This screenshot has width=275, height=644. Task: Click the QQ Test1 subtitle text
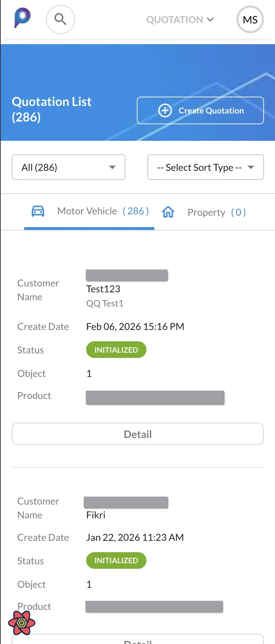click(x=105, y=303)
